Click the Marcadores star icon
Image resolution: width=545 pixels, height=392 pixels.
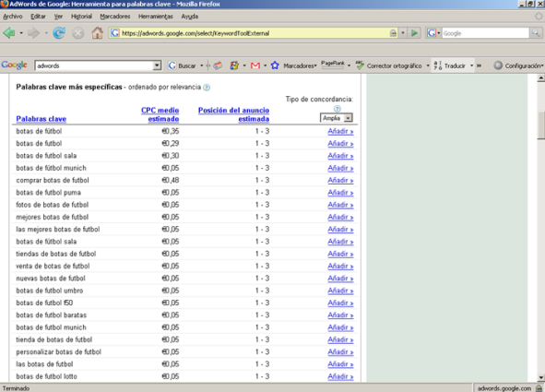275,65
